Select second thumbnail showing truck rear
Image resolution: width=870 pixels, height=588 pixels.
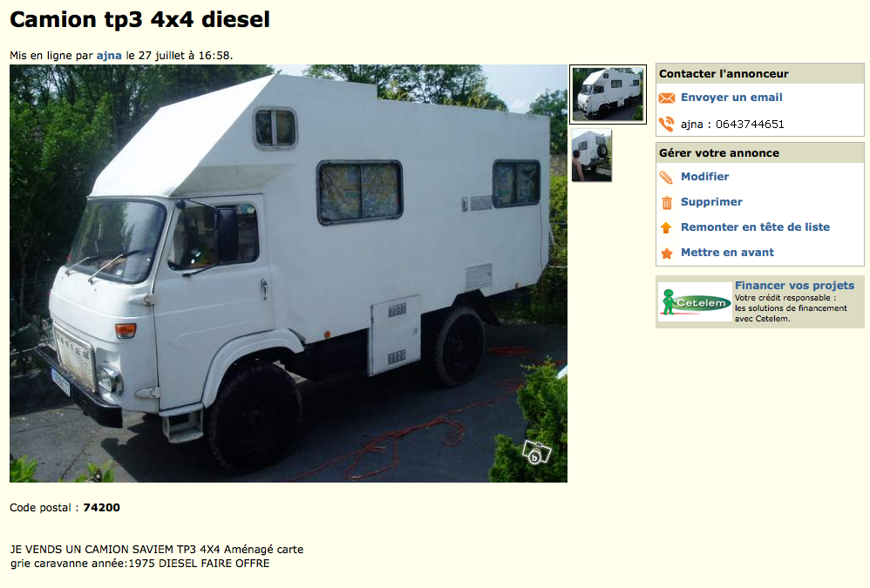tap(591, 155)
